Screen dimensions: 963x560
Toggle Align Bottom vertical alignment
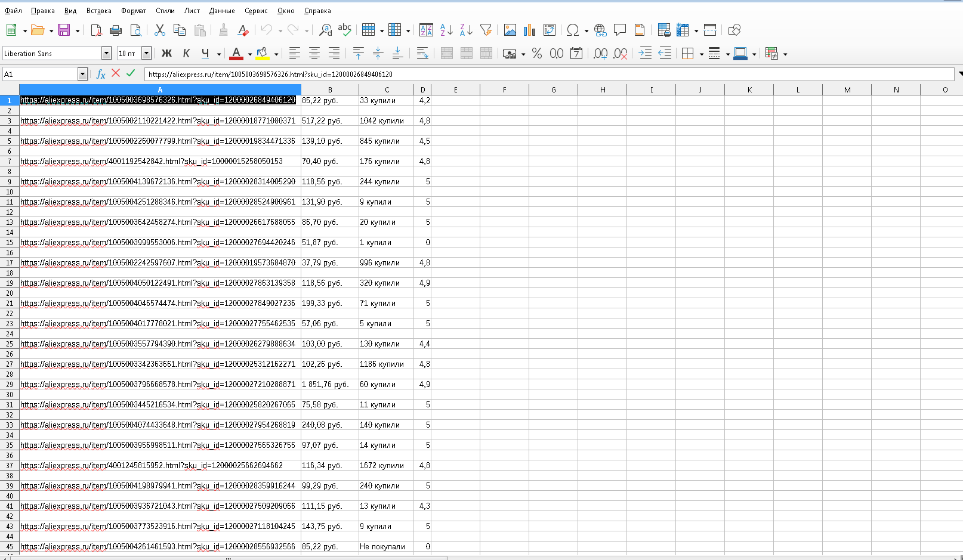tap(397, 54)
